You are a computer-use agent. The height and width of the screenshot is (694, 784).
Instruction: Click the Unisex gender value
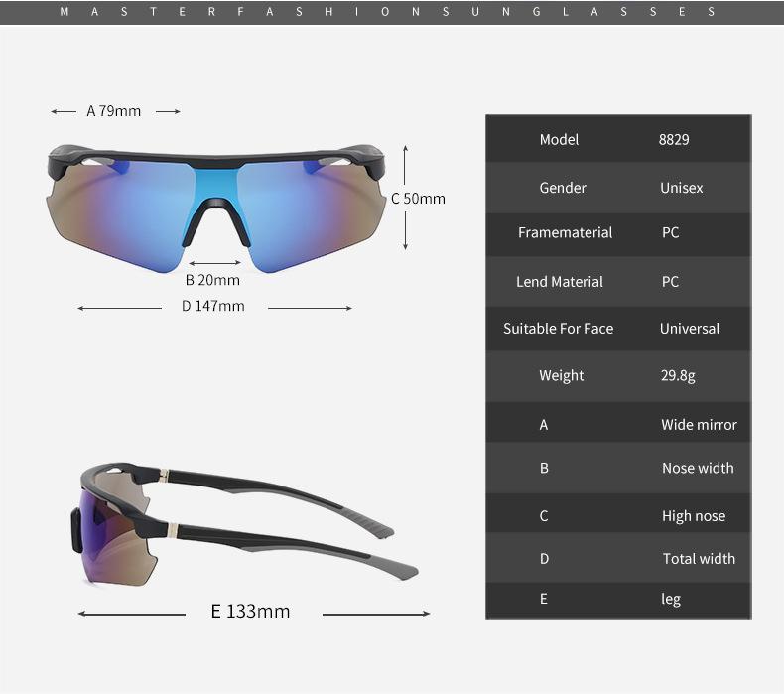(x=681, y=188)
